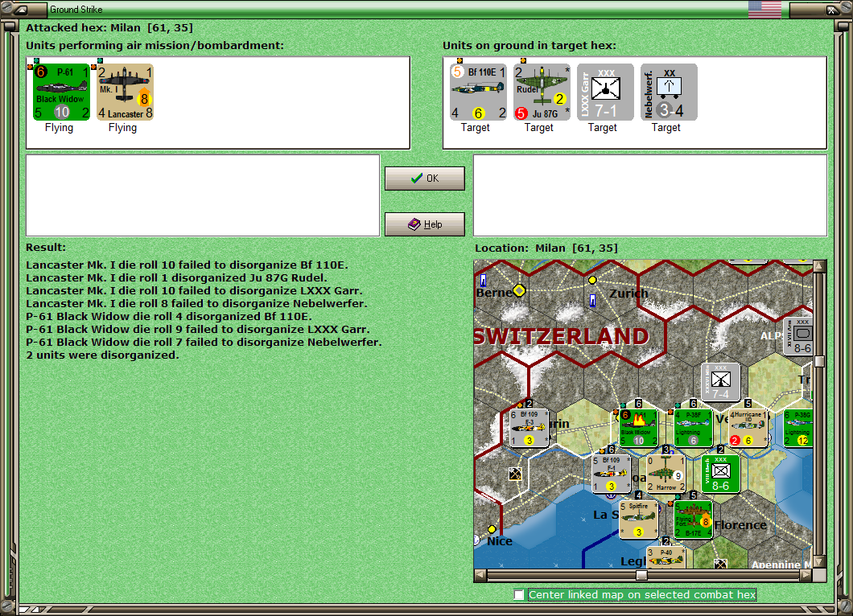Click 'Units performing air mission/bombardment:' heading
Viewport: 853px width, 616px height.
(x=155, y=46)
